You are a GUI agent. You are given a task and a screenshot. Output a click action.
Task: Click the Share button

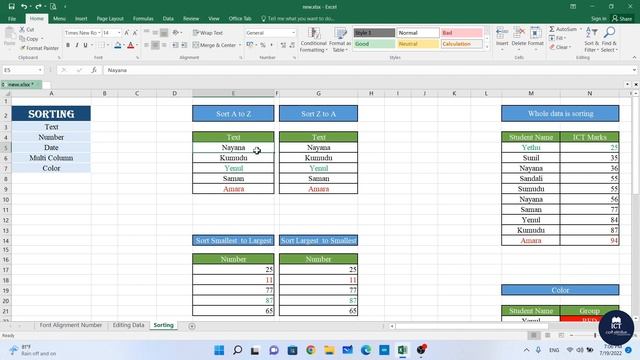[x=622, y=18]
